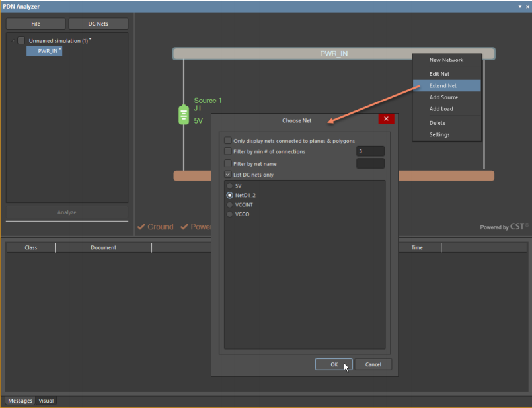Click the Analyze button
The width and height of the screenshot is (532, 408).
coord(67,212)
